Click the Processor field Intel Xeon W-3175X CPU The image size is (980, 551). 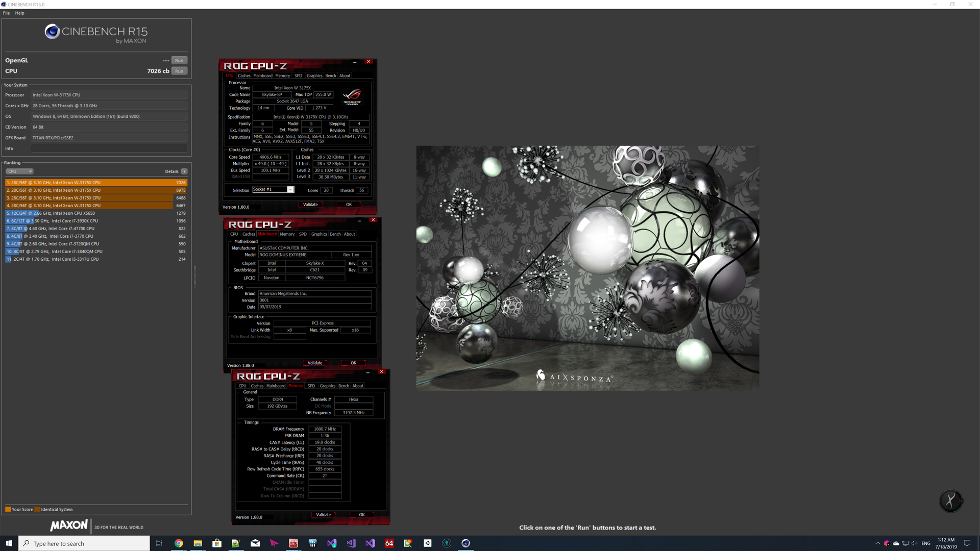[109, 95]
